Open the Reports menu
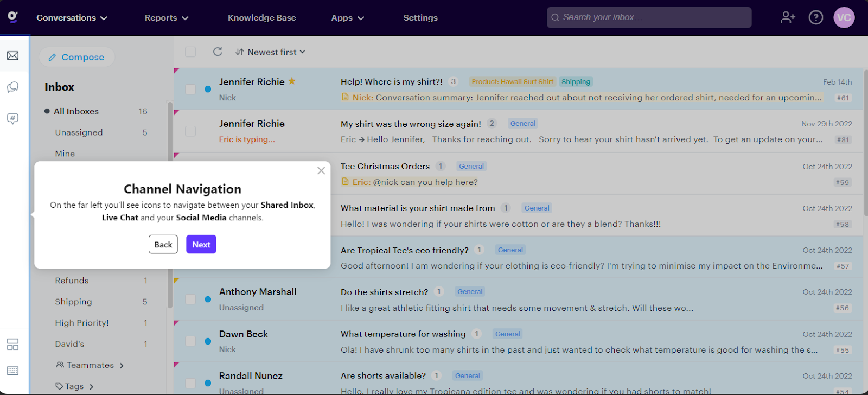 tap(166, 18)
